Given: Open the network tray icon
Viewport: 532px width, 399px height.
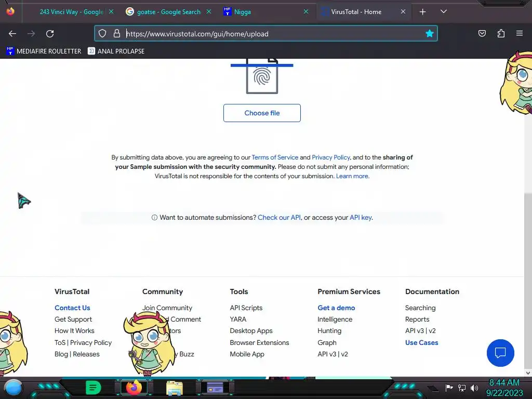Looking at the screenshot, I should pos(462,388).
